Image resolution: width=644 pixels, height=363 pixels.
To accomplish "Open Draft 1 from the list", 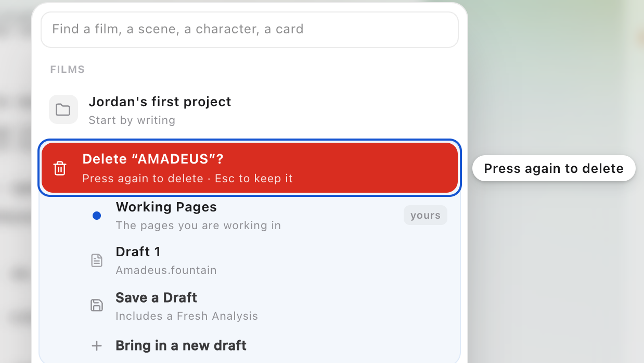I will pos(250,260).
